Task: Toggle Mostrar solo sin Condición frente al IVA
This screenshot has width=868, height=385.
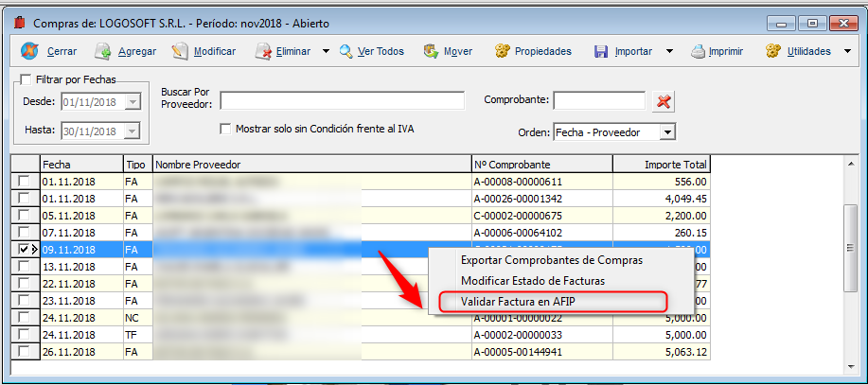Action: click(225, 129)
